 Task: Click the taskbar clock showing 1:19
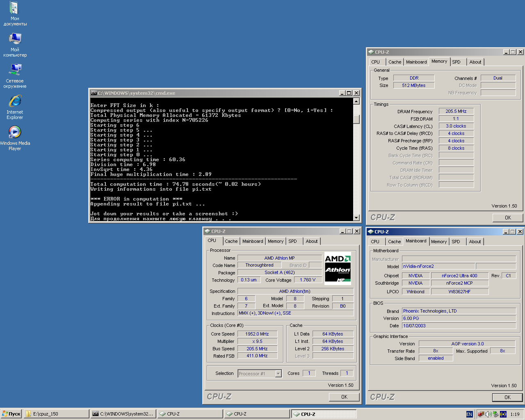(x=515, y=414)
